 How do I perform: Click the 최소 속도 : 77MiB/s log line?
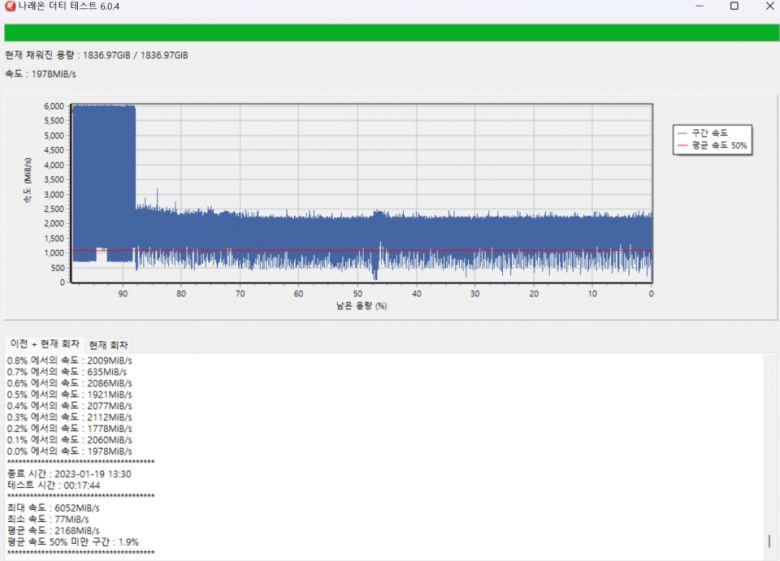[48, 519]
